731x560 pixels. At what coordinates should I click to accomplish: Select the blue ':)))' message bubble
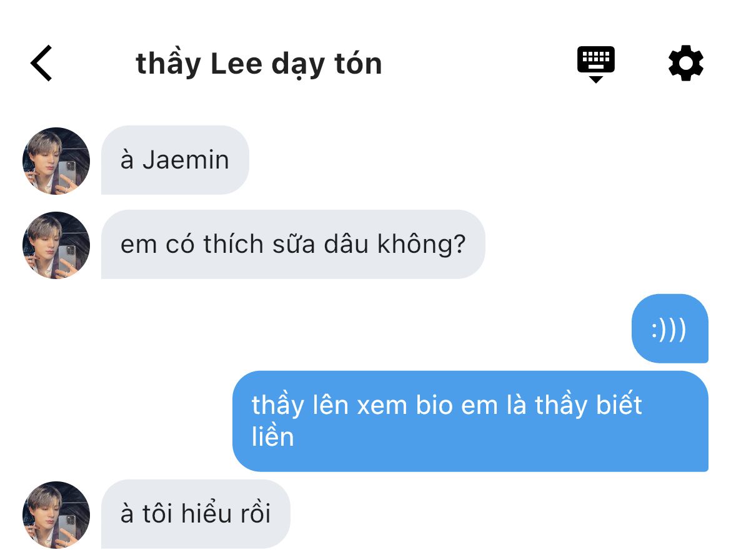pyautogui.click(x=670, y=328)
